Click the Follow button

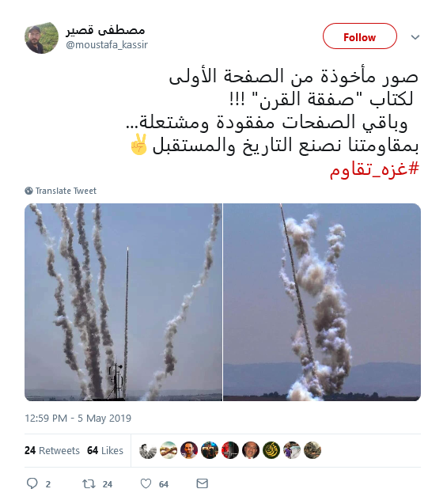point(360,36)
